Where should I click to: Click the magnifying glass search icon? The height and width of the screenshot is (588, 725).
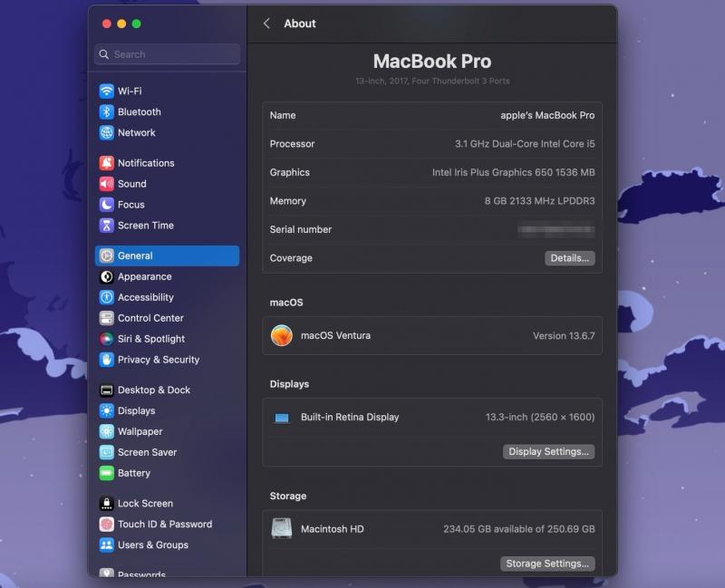tap(104, 54)
